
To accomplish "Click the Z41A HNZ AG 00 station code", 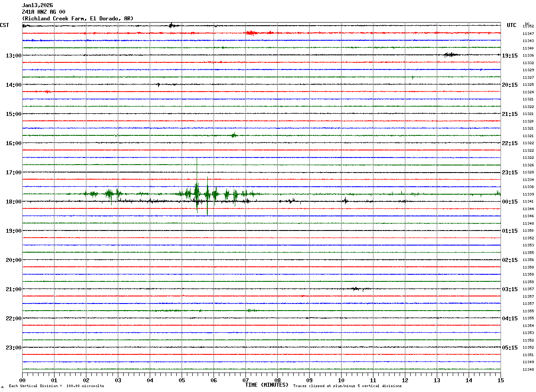I will click(x=43, y=12).
